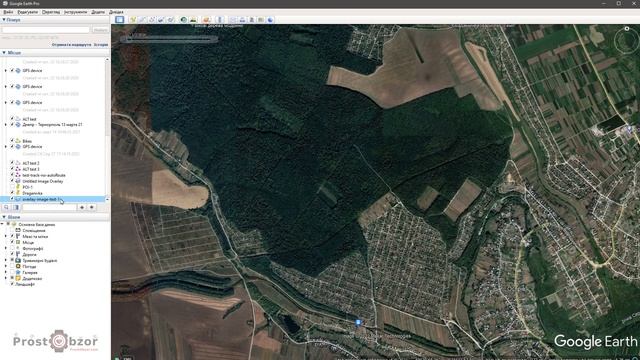This screenshot has height=360, width=640.
Task: Move the item up with the arrow button
Action: click(x=82, y=207)
